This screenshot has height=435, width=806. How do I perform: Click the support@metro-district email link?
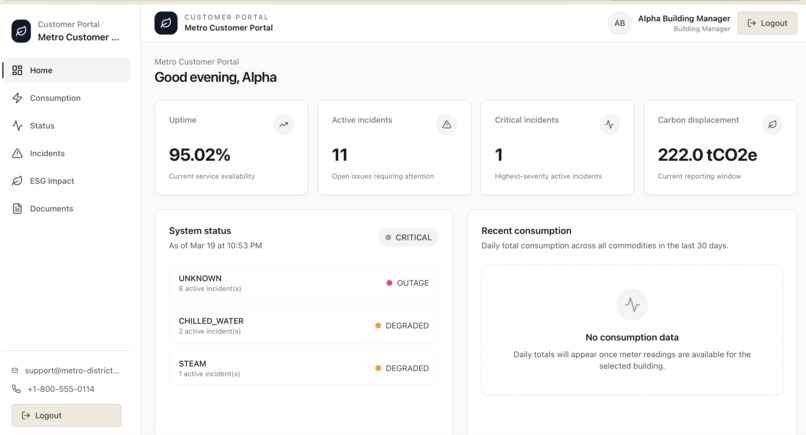point(72,370)
